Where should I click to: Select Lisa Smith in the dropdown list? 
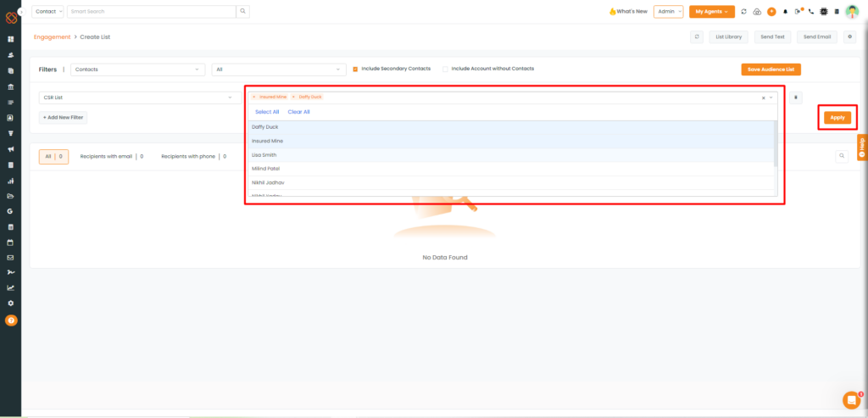511,155
